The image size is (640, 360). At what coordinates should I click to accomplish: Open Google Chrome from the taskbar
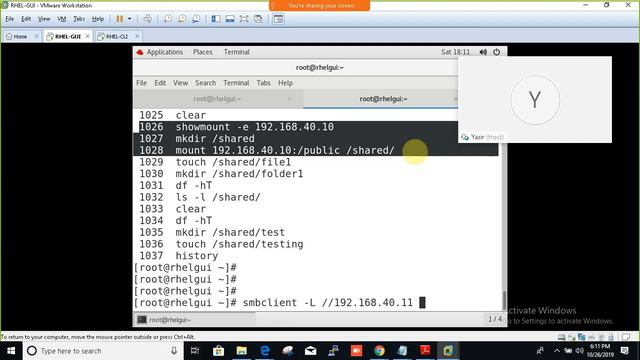[x=379, y=351]
